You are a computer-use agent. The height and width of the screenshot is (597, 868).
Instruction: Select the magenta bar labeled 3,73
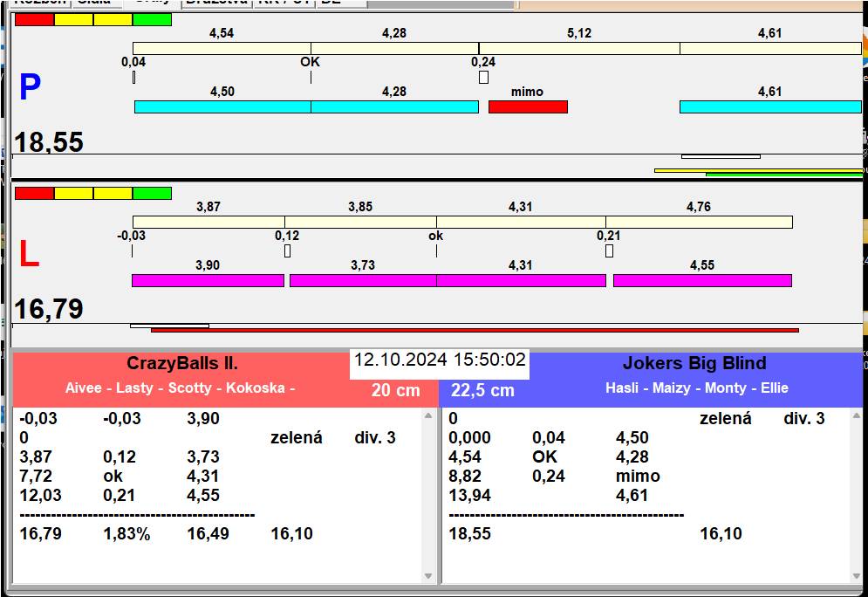coord(363,281)
